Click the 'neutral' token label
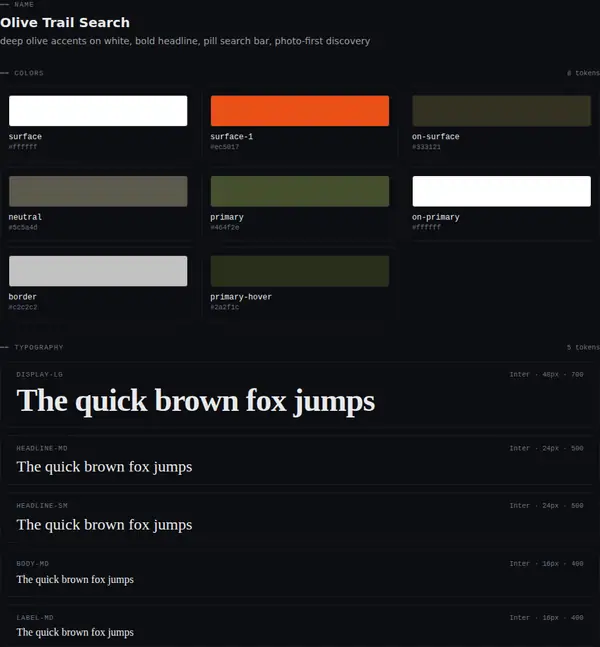This screenshot has width=600, height=647. [25, 217]
